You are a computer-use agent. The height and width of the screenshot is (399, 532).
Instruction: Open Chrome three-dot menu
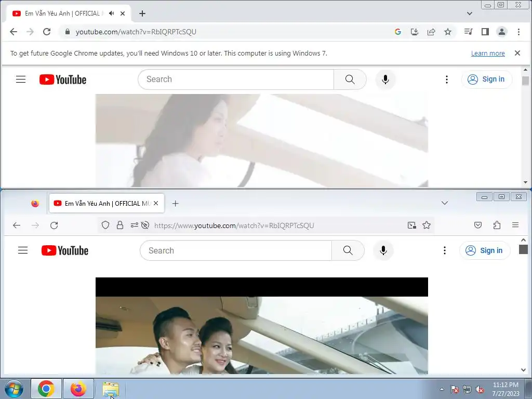click(518, 32)
